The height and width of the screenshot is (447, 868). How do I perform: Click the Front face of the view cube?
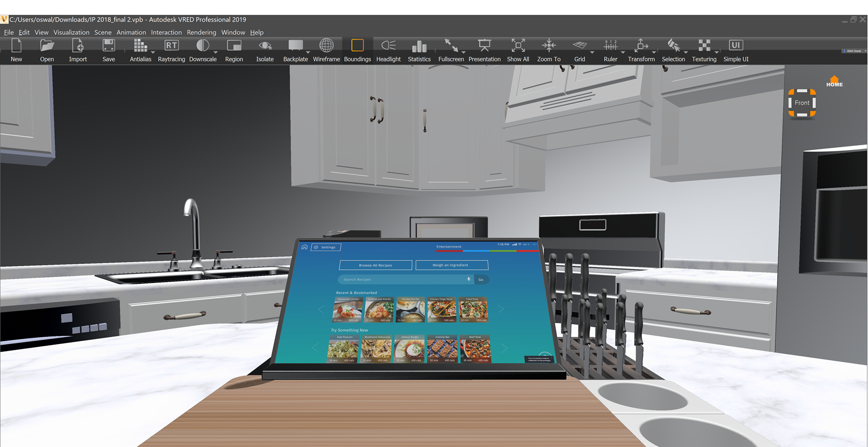(802, 103)
